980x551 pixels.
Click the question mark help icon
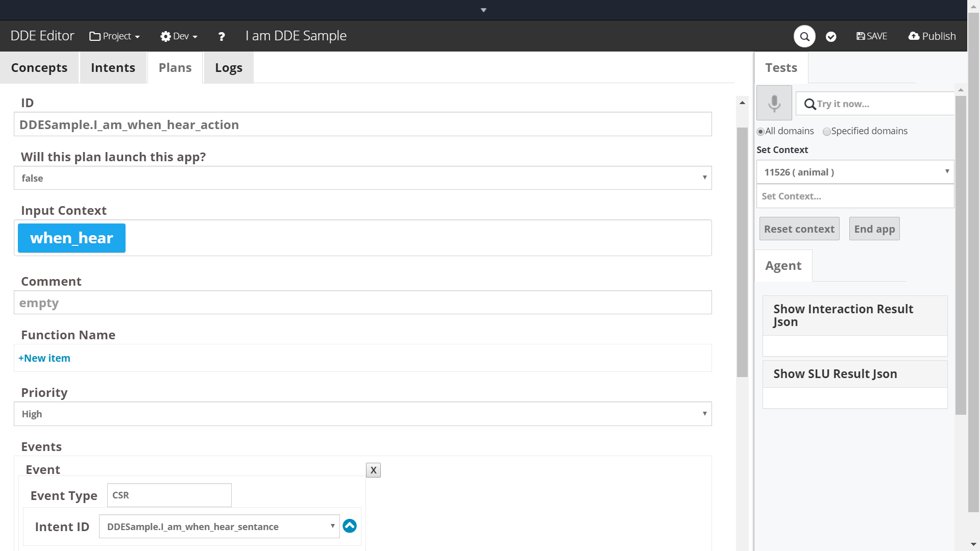tap(222, 36)
